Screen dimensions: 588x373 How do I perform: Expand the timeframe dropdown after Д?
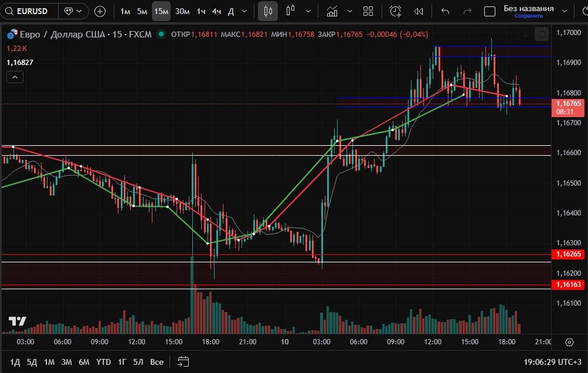(x=244, y=11)
